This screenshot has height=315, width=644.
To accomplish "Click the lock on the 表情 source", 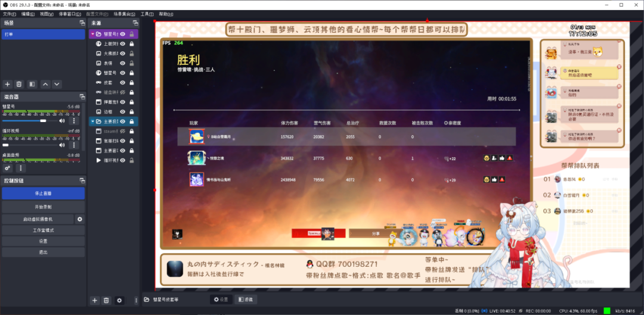I will coord(132,63).
